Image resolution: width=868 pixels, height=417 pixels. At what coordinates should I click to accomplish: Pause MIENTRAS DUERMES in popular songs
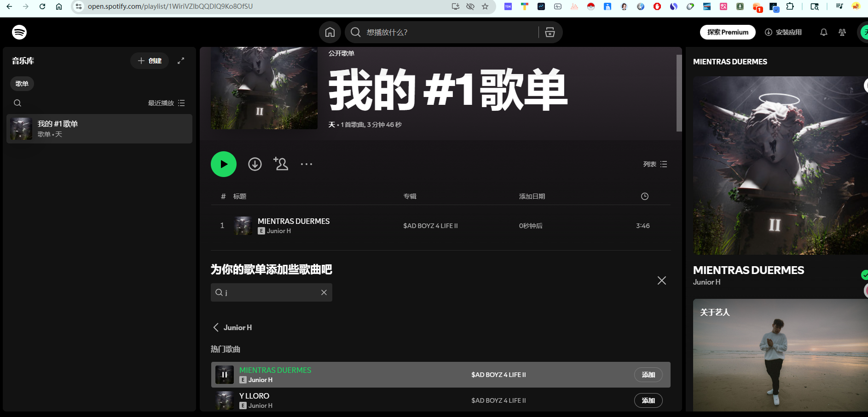point(225,375)
